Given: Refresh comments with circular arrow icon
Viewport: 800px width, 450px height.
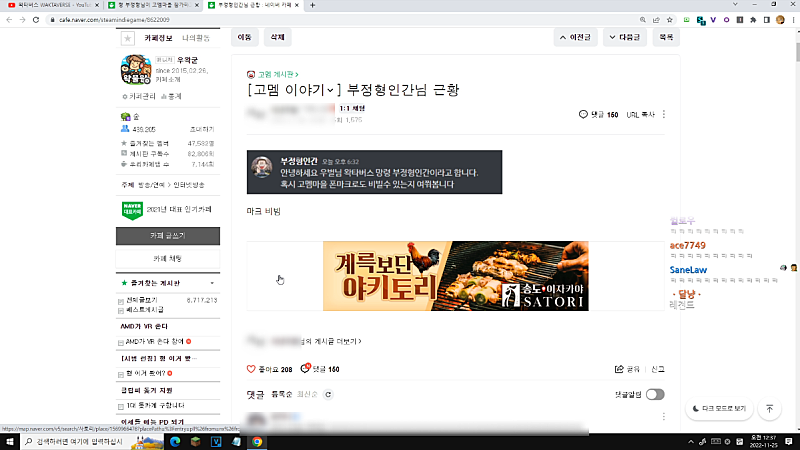Looking at the screenshot, I should (328, 394).
